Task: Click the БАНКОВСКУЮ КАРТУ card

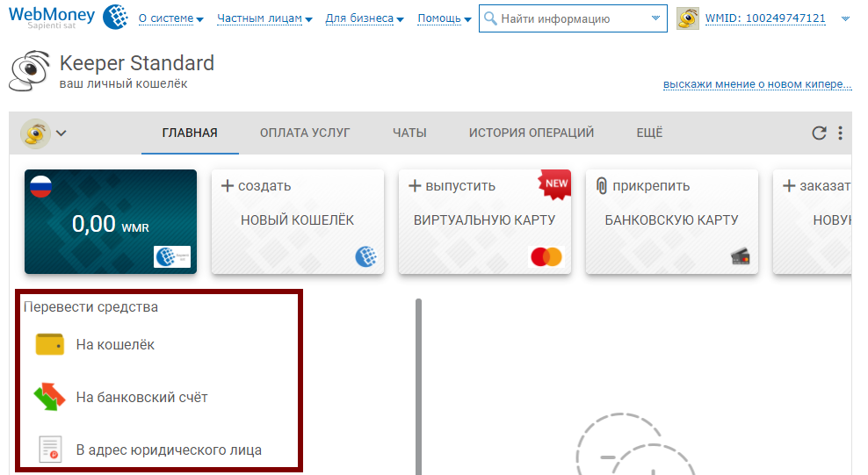Action: tap(672, 221)
